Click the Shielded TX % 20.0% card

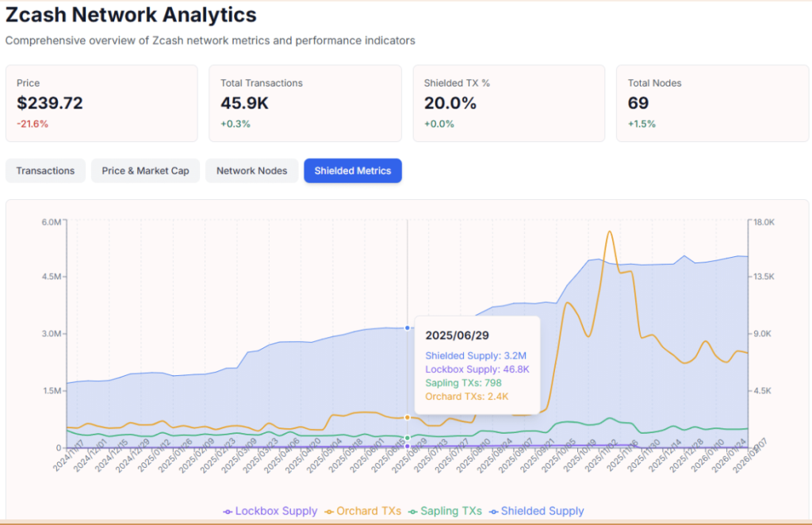(x=508, y=103)
